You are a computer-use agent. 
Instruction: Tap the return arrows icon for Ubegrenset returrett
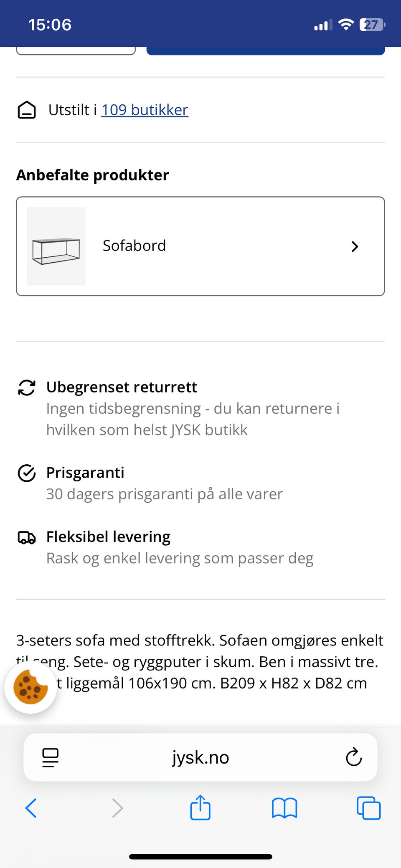point(27,387)
